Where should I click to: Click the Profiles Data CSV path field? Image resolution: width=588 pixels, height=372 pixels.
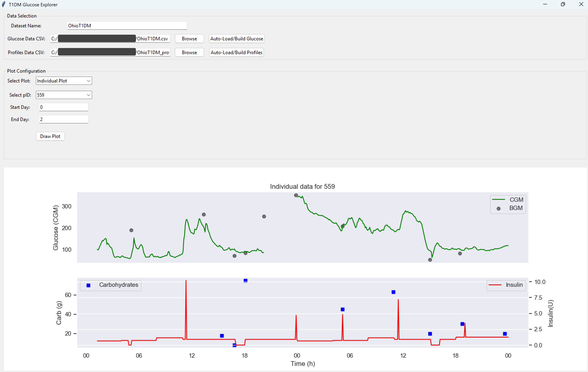click(x=110, y=53)
